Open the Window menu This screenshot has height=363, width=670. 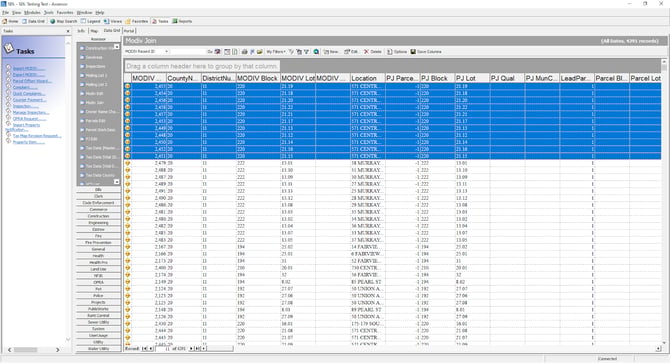click(x=84, y=12)
